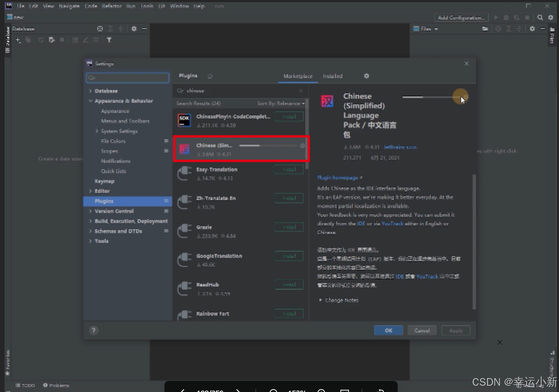Open IDE settings gear in top-right toolbar
The image size is (559, 392).
(x=550, y=17)
